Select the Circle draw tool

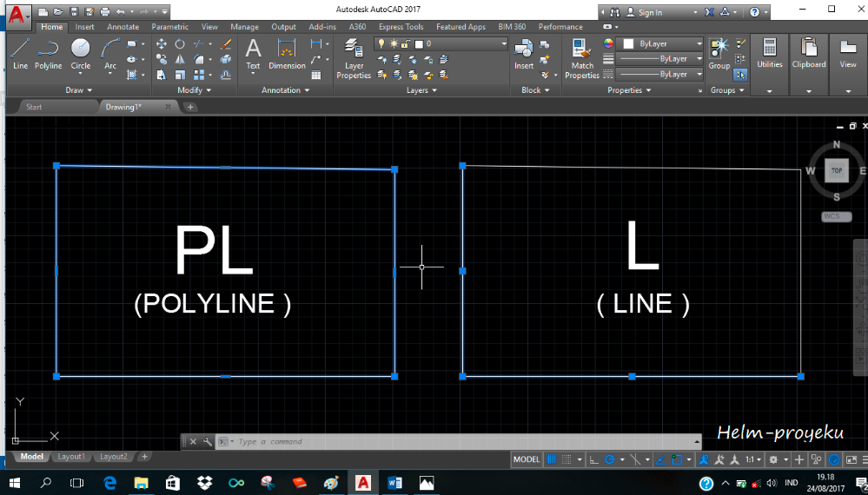[80, 54]
